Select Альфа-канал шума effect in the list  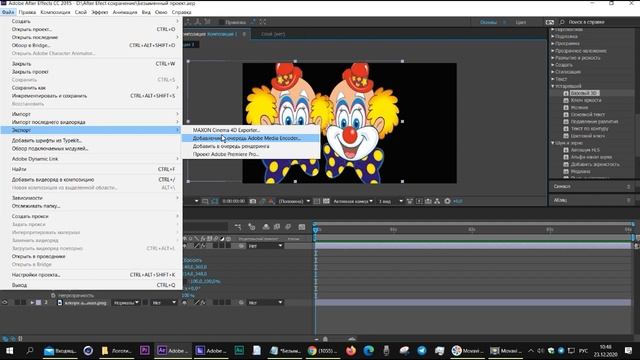(x=591, y=157)
